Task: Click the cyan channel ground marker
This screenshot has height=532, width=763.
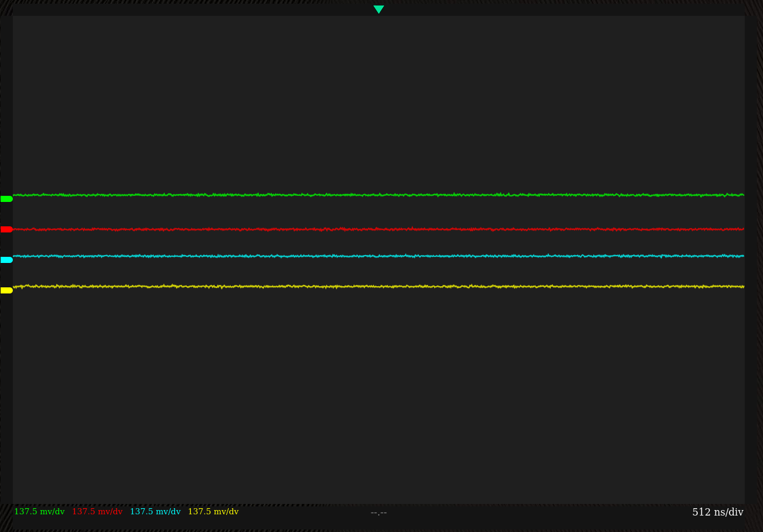Action: point(7,260)
